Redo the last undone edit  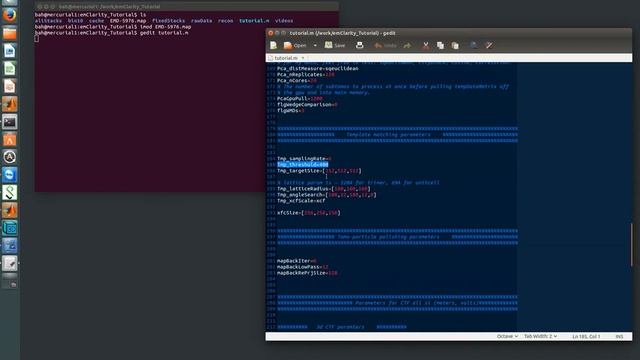(407, 45)
